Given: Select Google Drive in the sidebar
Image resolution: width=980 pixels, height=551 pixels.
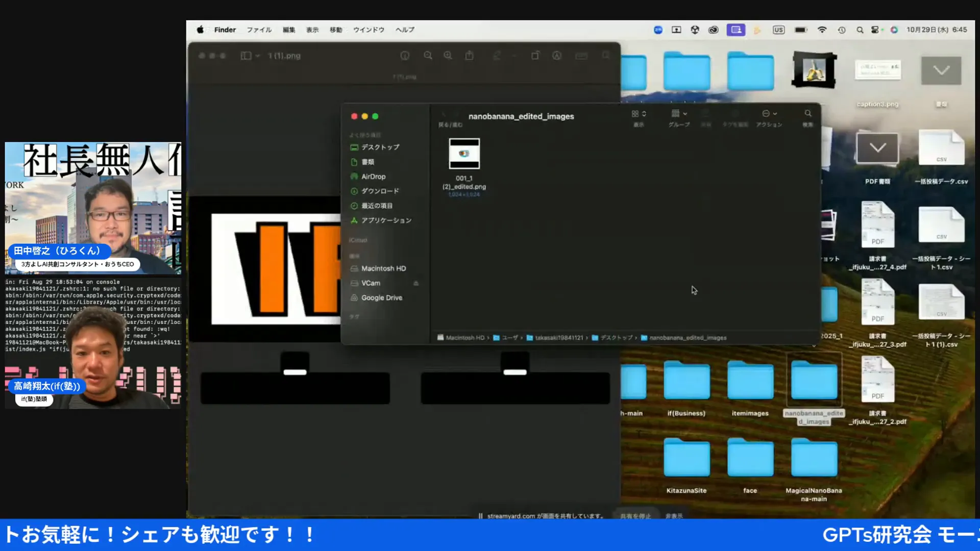Looking at the screenshot, I should coord(381,297).
